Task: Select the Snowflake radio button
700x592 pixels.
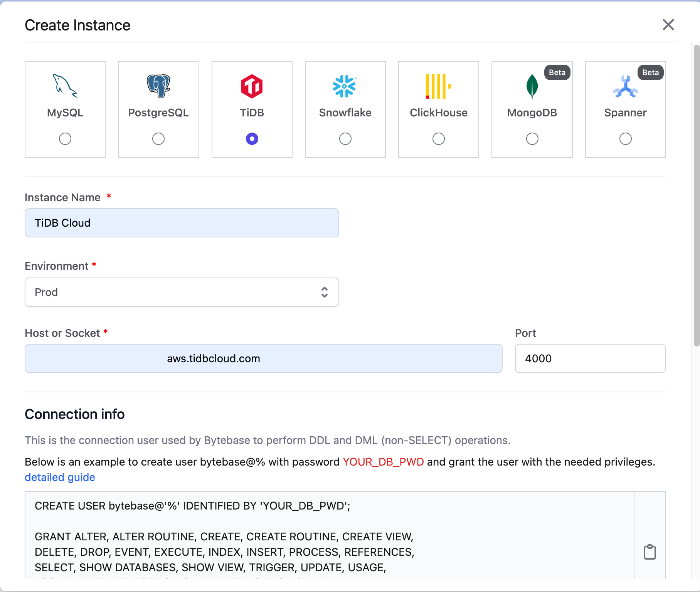Action: pyautogui.click(x=345, y=138)
